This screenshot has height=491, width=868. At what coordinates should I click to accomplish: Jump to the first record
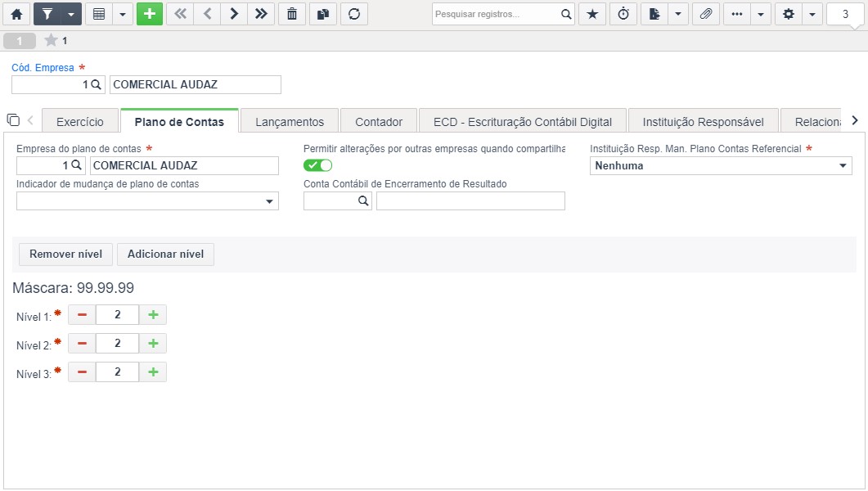click(180, 14)
